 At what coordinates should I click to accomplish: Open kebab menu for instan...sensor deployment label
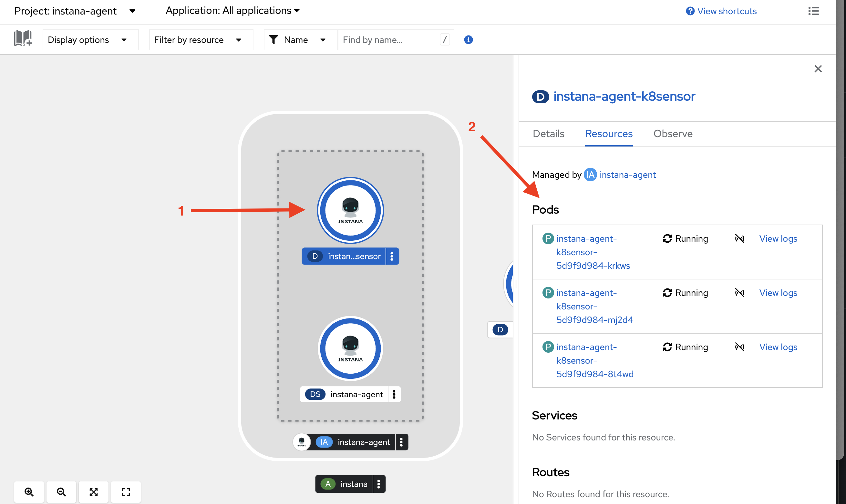click(x=392, y=256)
